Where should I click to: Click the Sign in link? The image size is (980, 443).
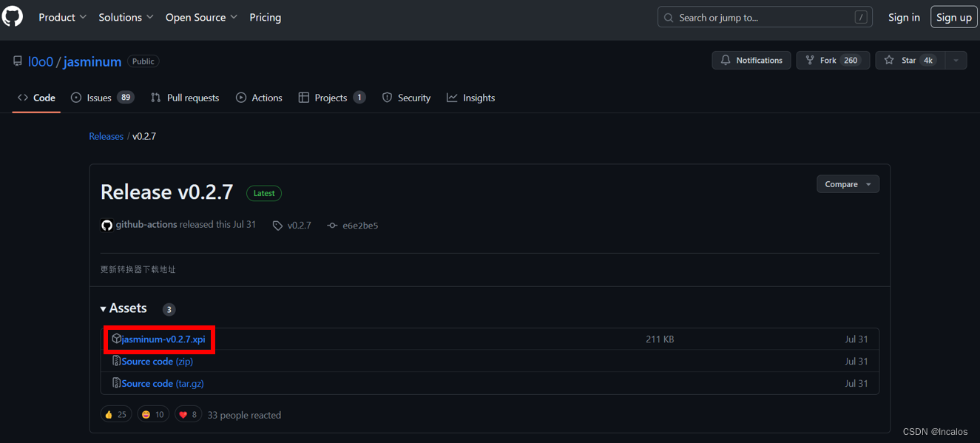coord(904,17)
